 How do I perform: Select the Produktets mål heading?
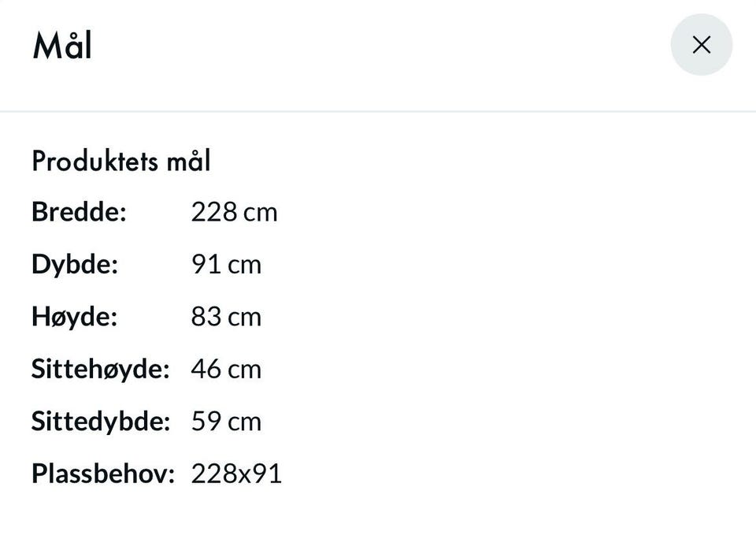[121, 161]
